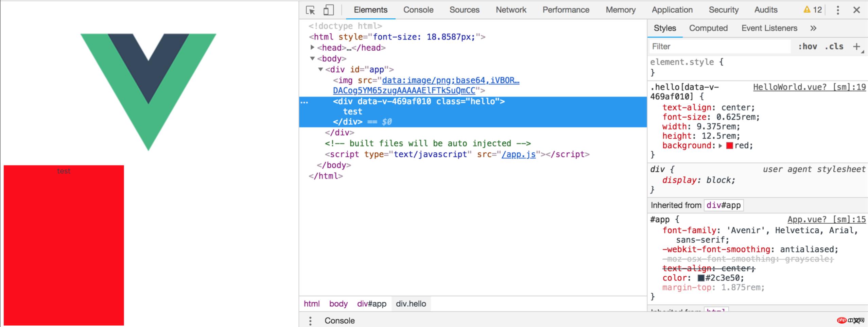Toggle the device toolbar icon
The width and height of the screenshot is (868, 327).
point(328,10)
